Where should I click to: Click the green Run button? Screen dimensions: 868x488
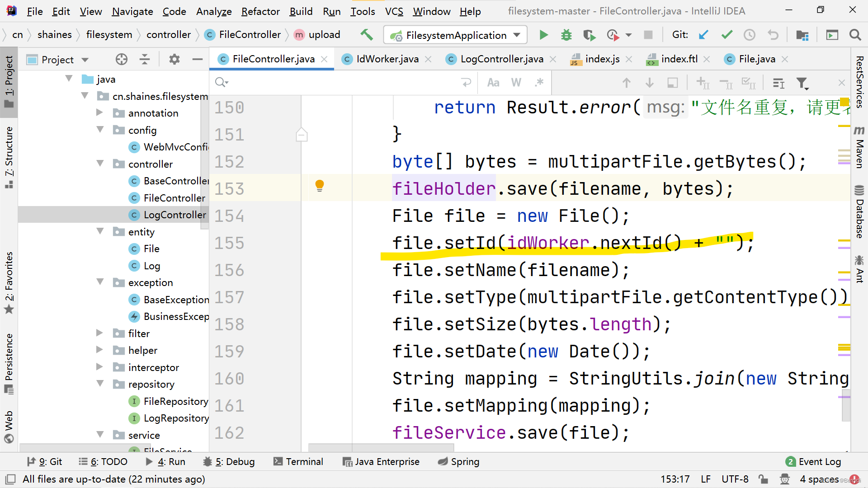pyautogui.click(x=543, y=35)
